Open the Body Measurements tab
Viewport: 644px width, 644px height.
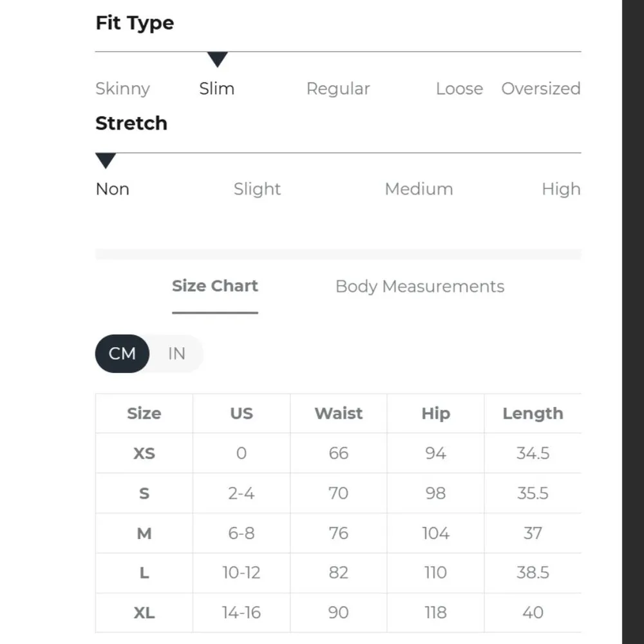click(420, 287)
